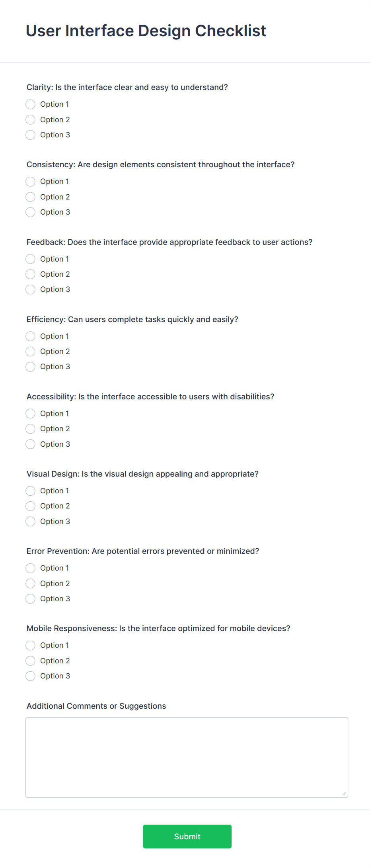The image size is (370, 868).
Task: Choose Option 3 under Clarity
Action: pos(31,135)
